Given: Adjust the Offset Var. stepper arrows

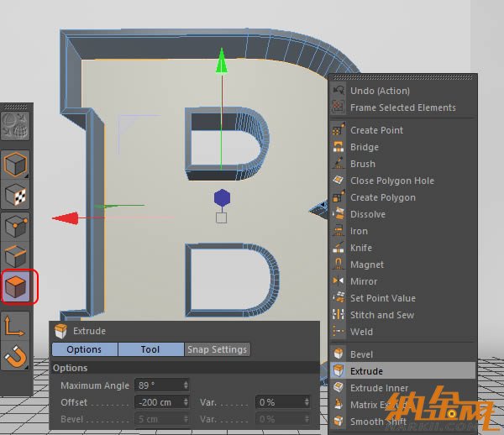Looking at the screenshot, I should click(307, 402).
